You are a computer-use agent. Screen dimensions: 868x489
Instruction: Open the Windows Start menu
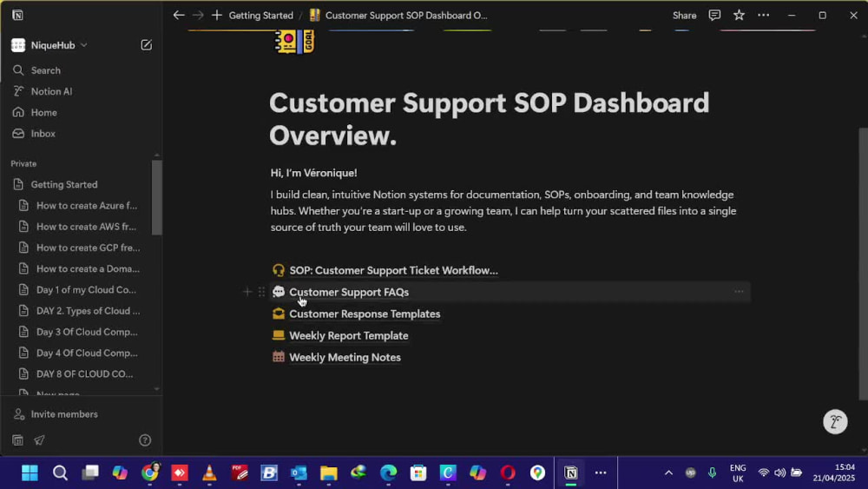click(x=30, y=473)
